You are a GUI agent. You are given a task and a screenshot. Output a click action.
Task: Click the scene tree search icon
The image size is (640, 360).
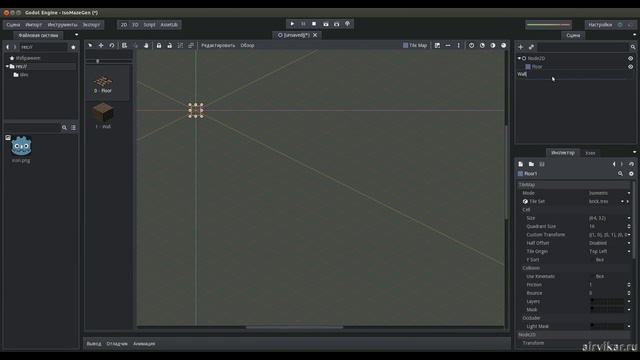click(633, 47)
